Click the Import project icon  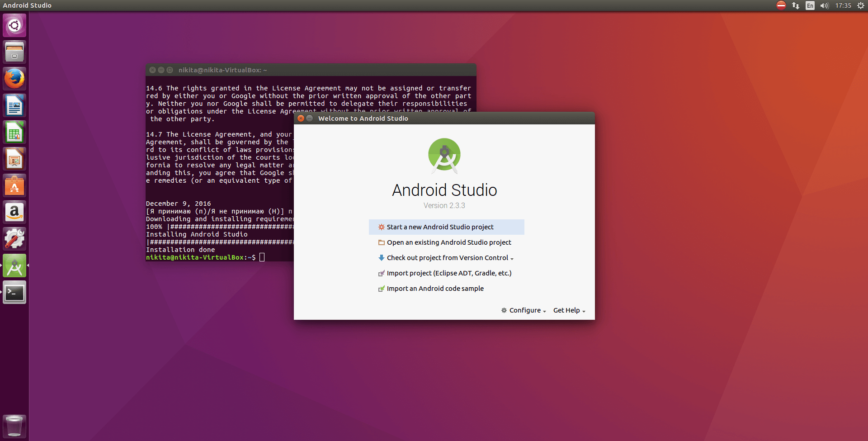pos(382,273)
